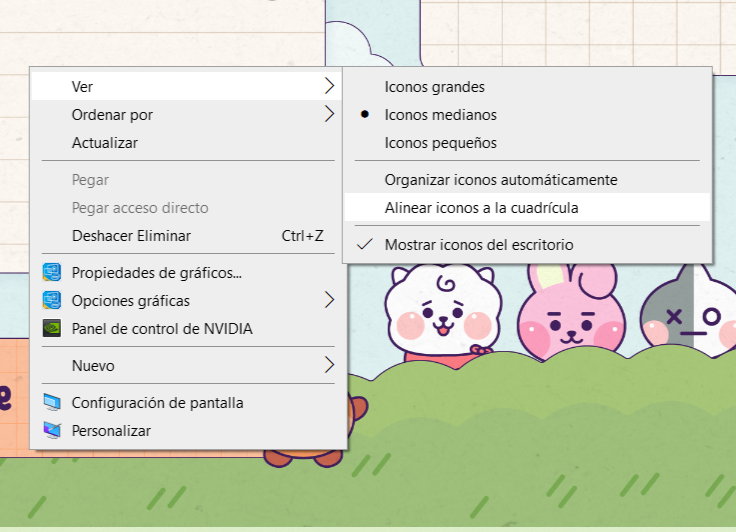Click the monitor icon for Configuración de pantalla

pyautogui.click(x=52, y=402)
